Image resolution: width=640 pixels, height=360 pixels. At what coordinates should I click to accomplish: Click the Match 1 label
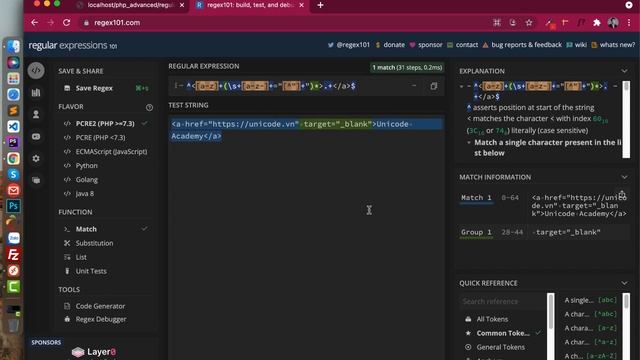(x=476, y=198)
